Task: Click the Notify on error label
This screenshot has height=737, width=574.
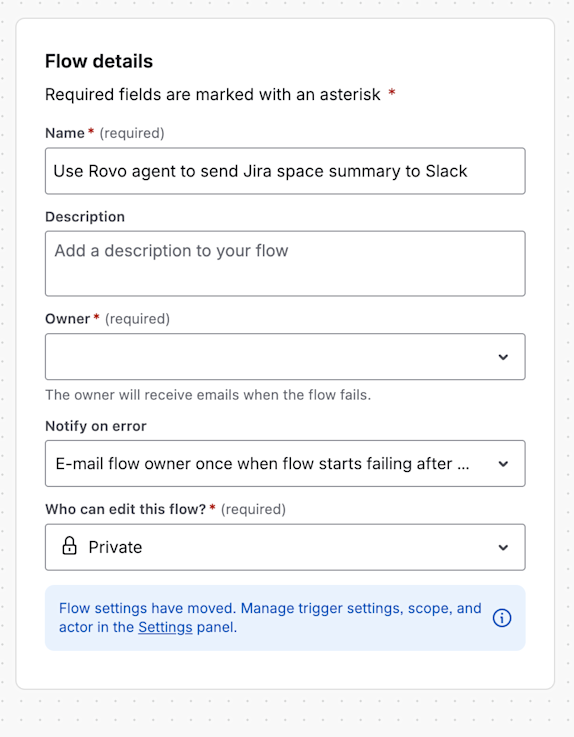Action: pos(96,426)
